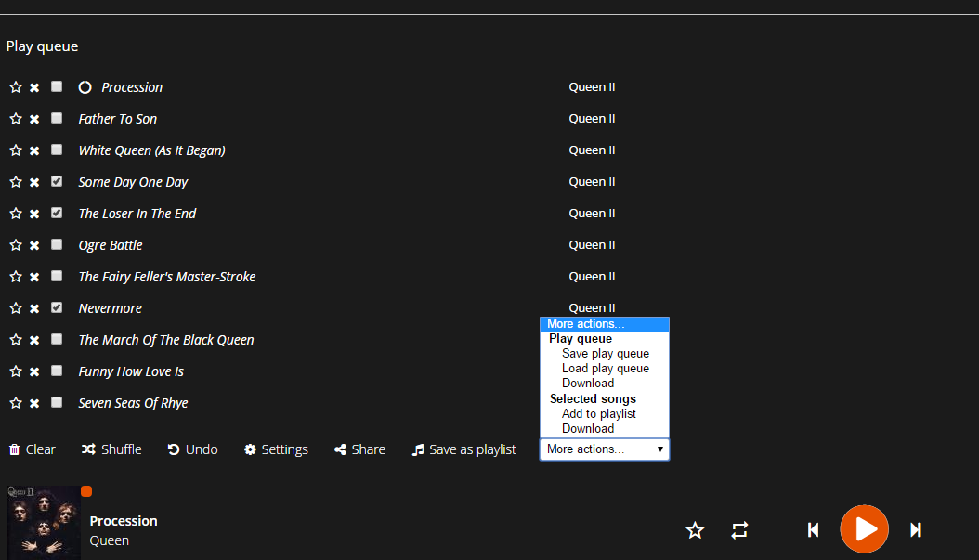Viewport: 979px width, 560px height.
Task: Star the currently playing track in player bar
Action: tap(695, 530)
